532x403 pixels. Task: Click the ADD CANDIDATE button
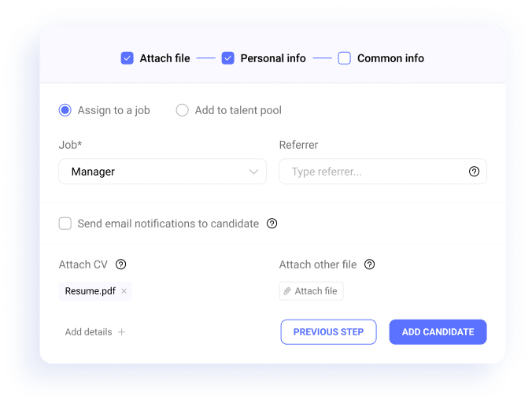click(438, 331)
